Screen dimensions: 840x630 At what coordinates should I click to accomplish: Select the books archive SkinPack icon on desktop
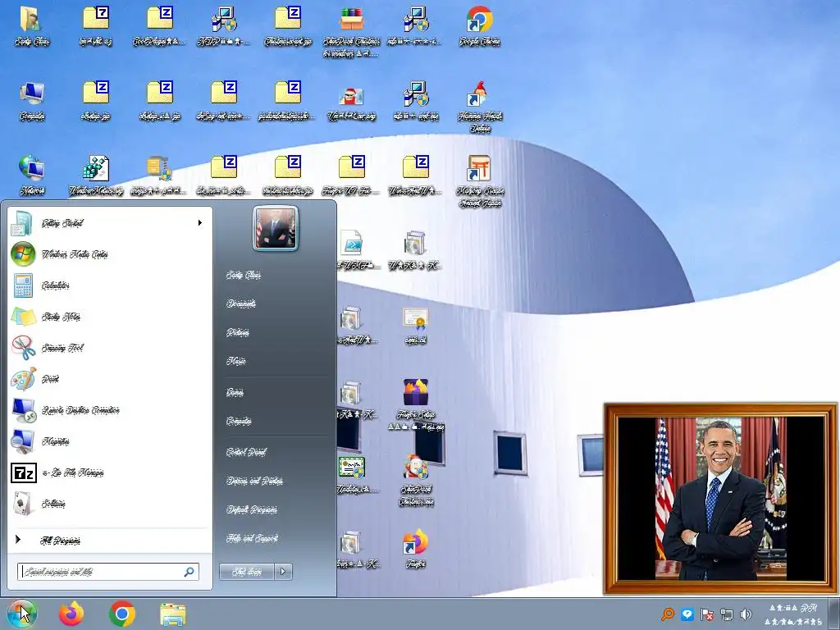tap(352, 31)
